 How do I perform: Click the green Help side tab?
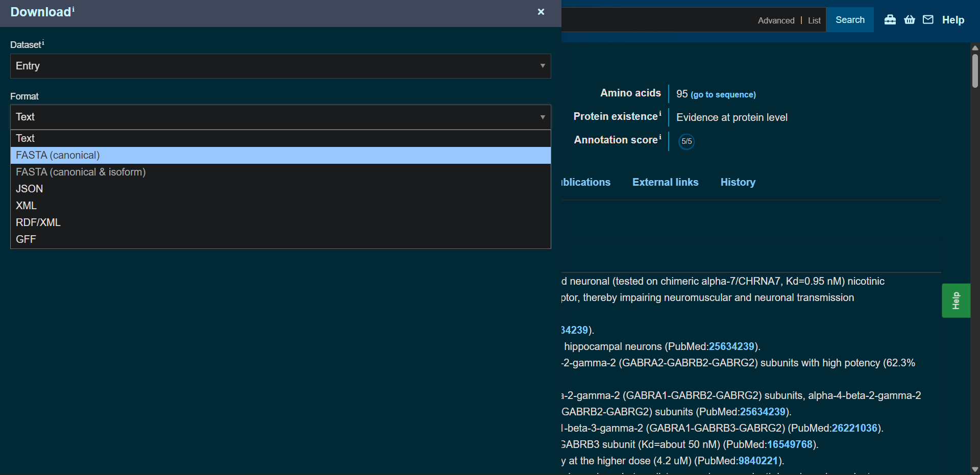[955, 301]
